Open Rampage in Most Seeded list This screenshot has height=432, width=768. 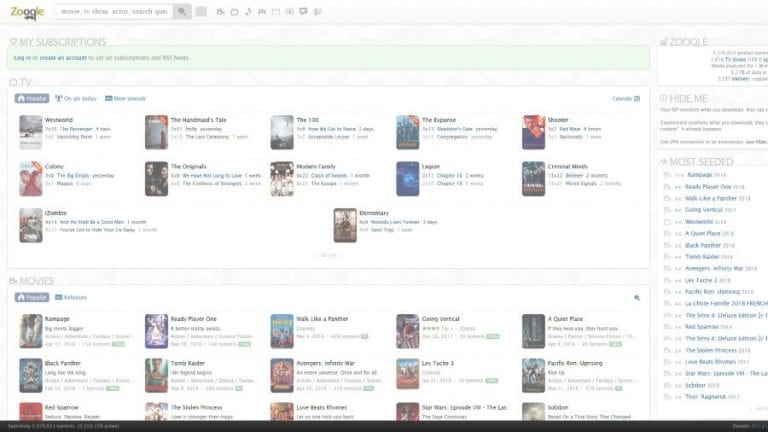pos(700,174)
